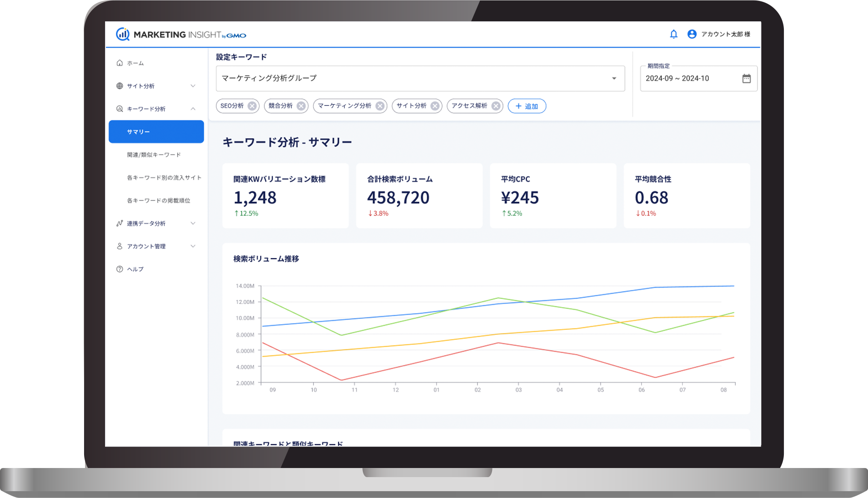868x498 pixels.
Task: Click the account profile icon
Action: (x=692, y=34)
